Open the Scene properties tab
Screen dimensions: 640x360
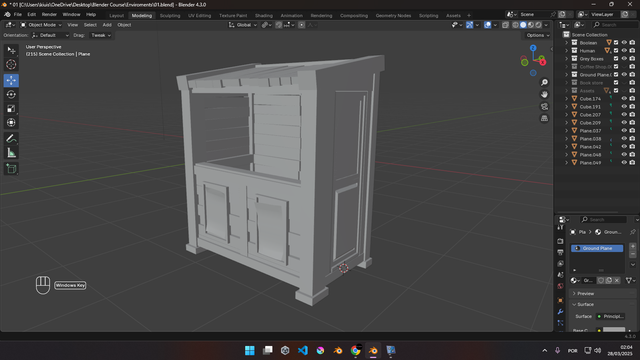tap(560, 275)
